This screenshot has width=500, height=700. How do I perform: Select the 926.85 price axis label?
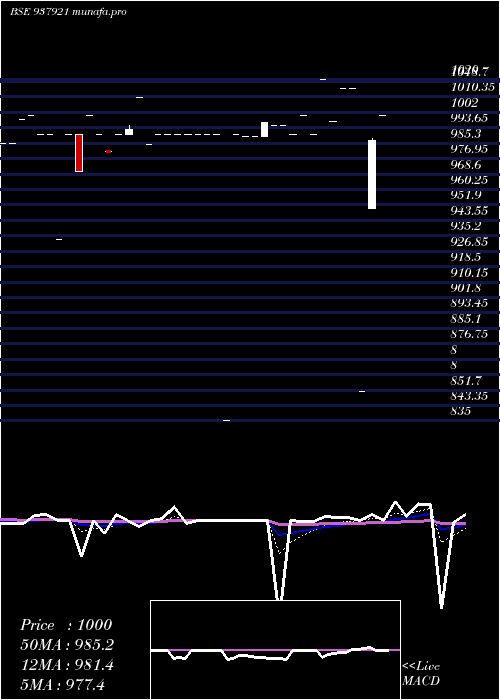[x=469, y=242]
